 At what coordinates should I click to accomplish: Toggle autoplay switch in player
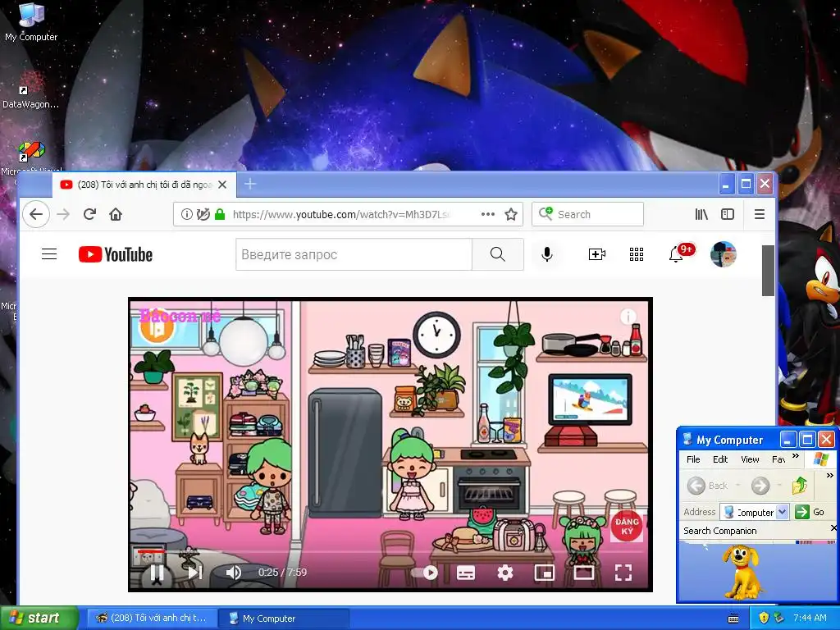coord(424,573)
